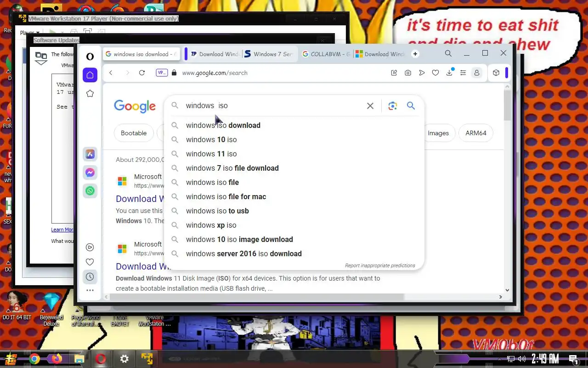Viewport: 588px width, 368px height.
Task: Click 'Report inappropriate predictions' link
Action: pos(380,265)
